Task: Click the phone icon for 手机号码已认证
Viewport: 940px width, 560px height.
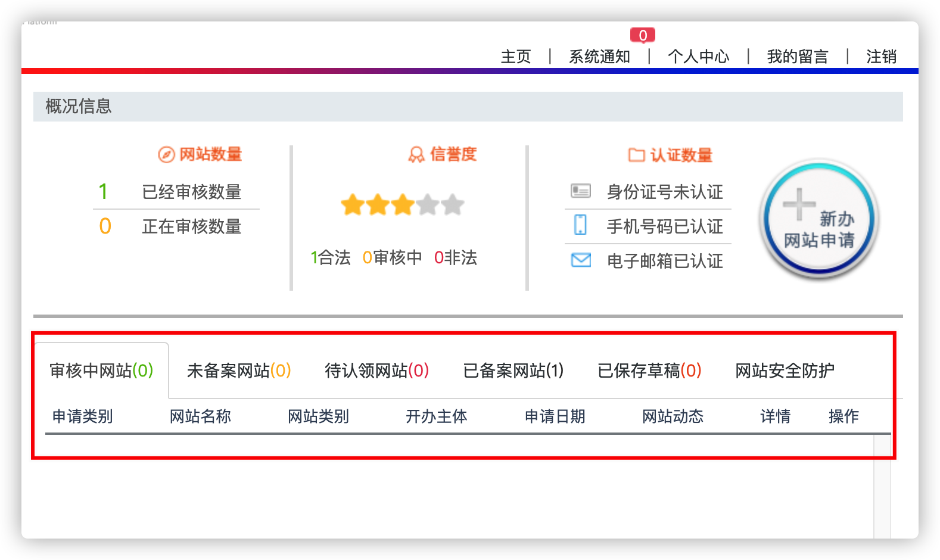Action: (x=580, y=225)
